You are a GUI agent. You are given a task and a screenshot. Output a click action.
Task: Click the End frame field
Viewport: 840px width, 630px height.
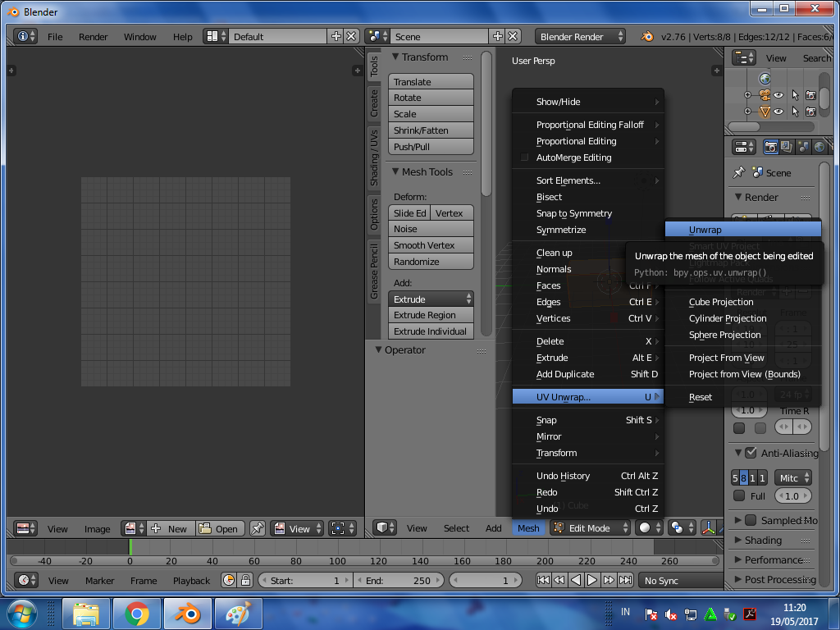pyautogui.click(x=398, y=580)
